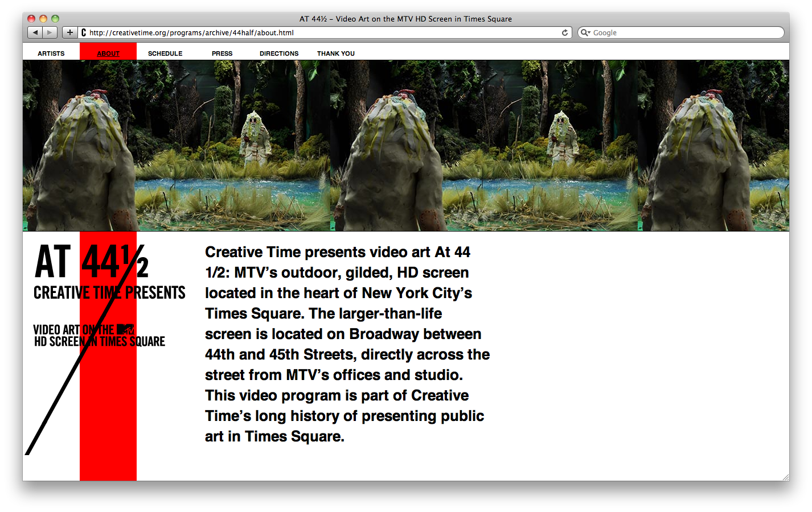The height and width of the screenshot is (512, 812).
Task: Click the CREATIVE TIME PRESENTS text
Action: [x=109, y=292]
